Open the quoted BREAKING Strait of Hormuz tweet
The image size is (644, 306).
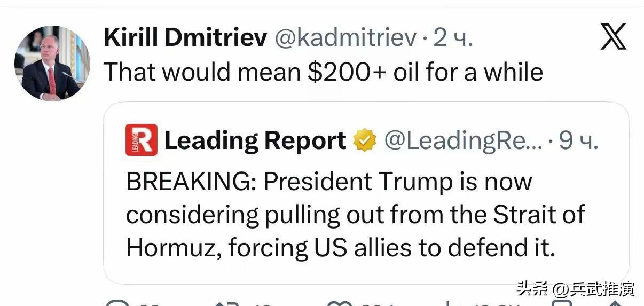pyautogui.click(x=355, y=215)
